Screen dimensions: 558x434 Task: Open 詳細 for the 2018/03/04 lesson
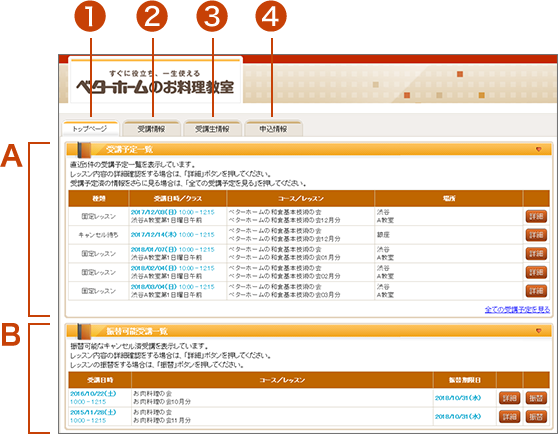point(536,291)
